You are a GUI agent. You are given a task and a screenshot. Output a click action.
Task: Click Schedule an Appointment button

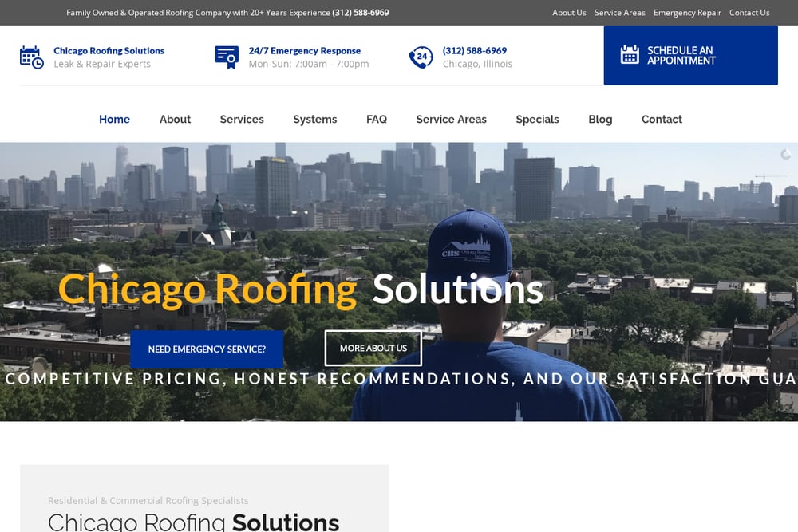(690, 55)
